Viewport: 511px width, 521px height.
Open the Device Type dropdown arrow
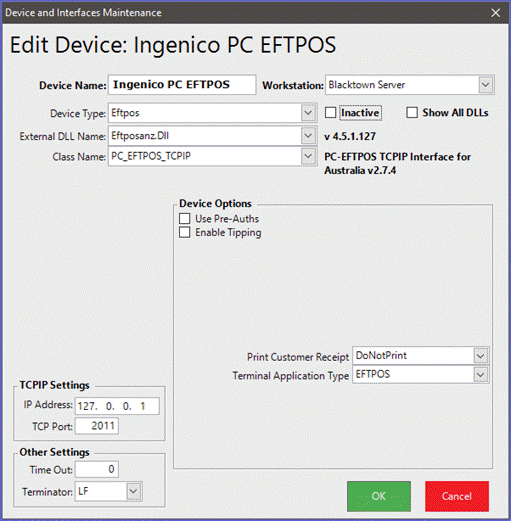(308, 113)
